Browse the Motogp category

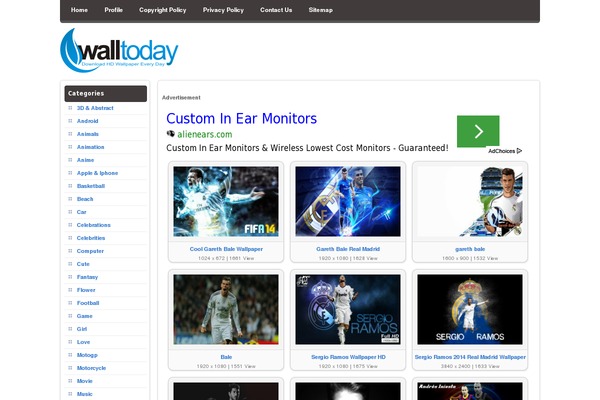pyautogui.click(x=87, y=355)
